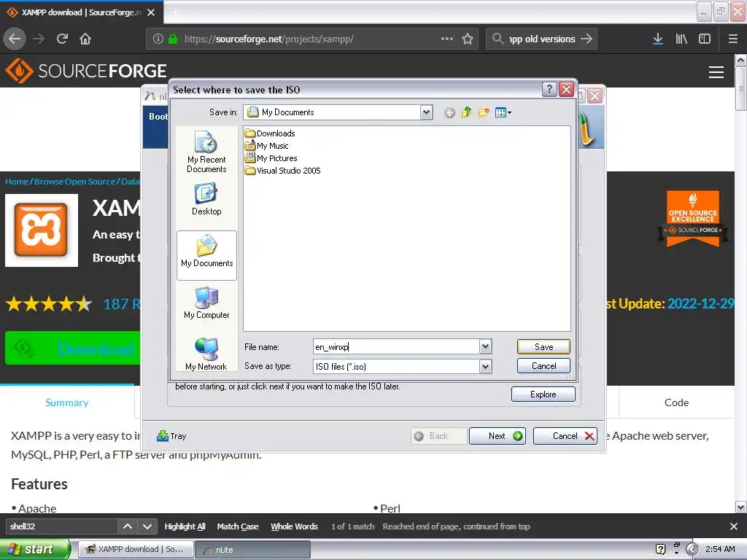747x560 pixels.
Task: Toggle Whole Words in find bar
Action: [295, 526]
